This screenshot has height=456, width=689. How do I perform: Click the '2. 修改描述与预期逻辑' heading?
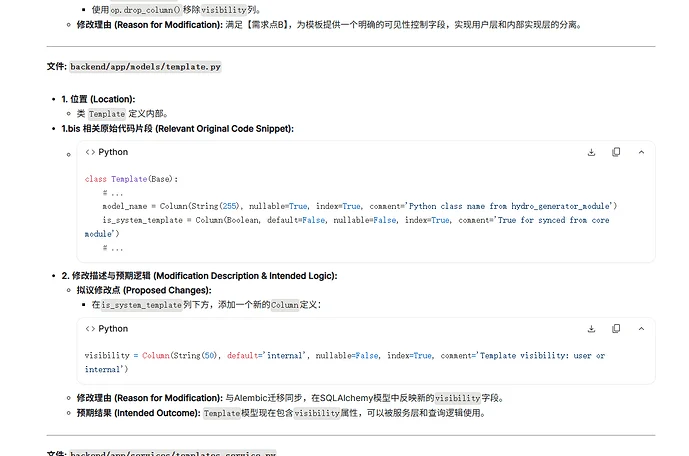[199, 276]
